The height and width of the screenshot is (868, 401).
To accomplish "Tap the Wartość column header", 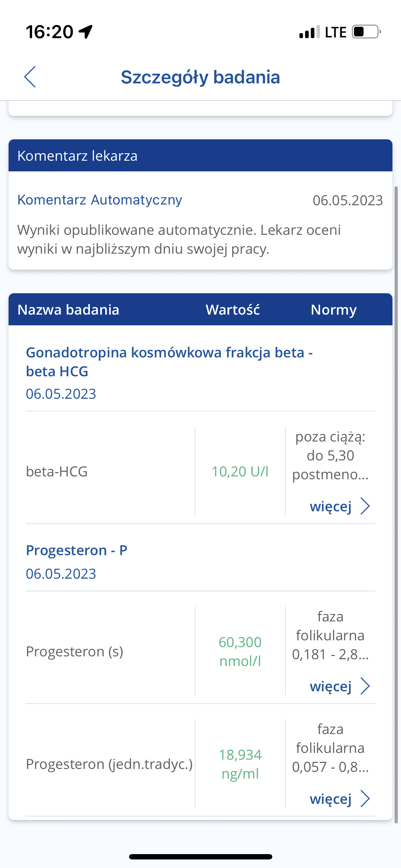I will [233, 310].
